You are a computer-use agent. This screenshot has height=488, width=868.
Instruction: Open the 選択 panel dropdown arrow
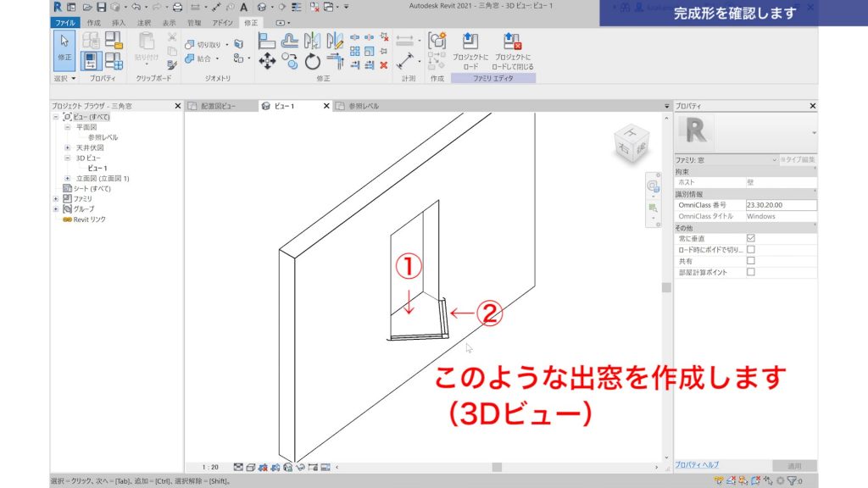(x=75, y=77)
